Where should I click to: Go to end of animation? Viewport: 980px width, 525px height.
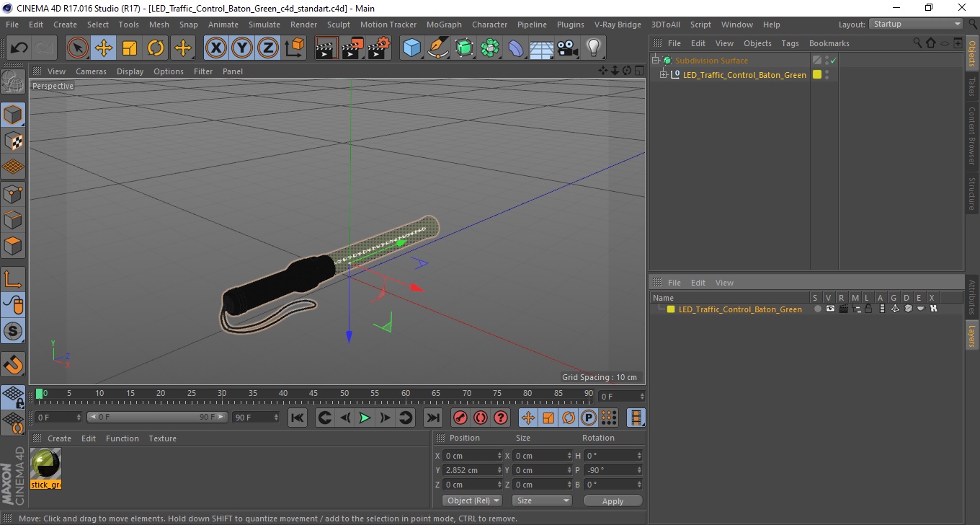[x=432, y=418]
